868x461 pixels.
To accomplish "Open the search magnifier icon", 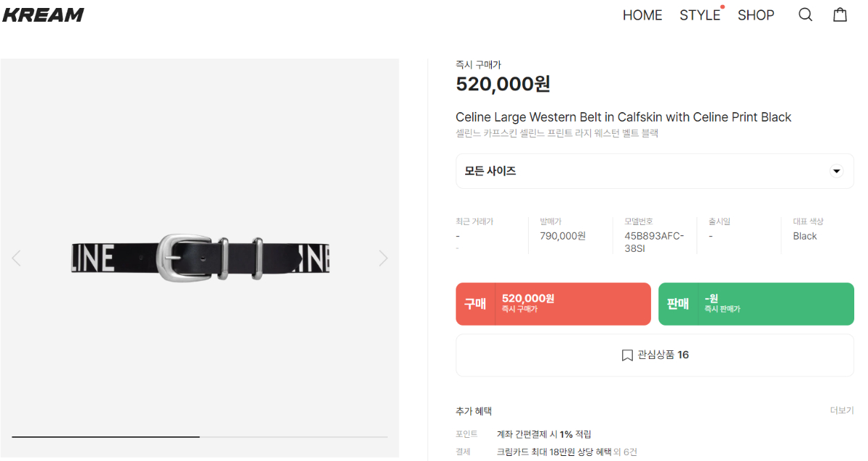I will [x=805, y=14].
